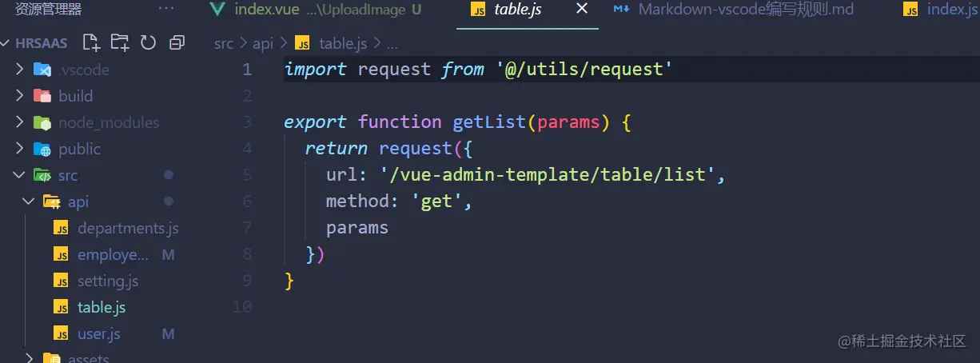Click the New Folder icon in explorer header

pyautogui.click(x=120, y=42)
